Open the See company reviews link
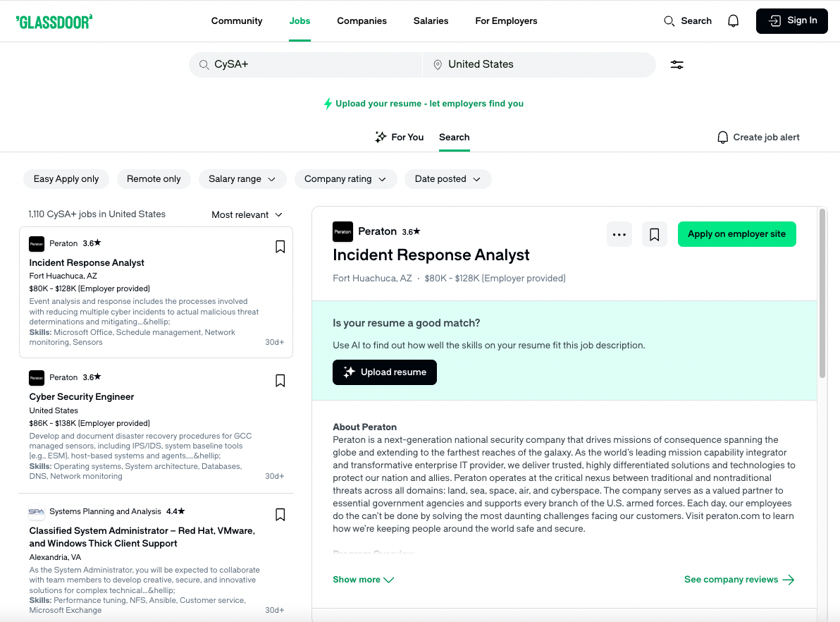The width and height of the screenshot is (840, 622). [x=739, y=580]
